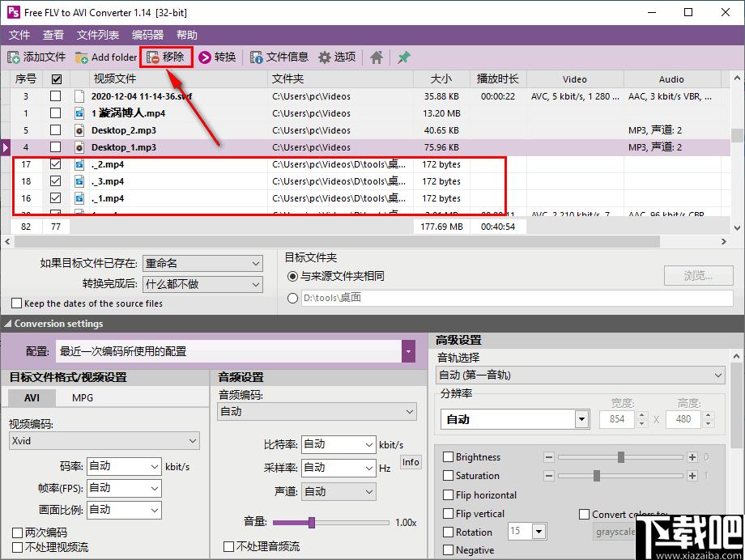Open the 文件列表 menu
Image resolution: width=745 pixels, height=560 pixels.
click(x=98, y=35)
